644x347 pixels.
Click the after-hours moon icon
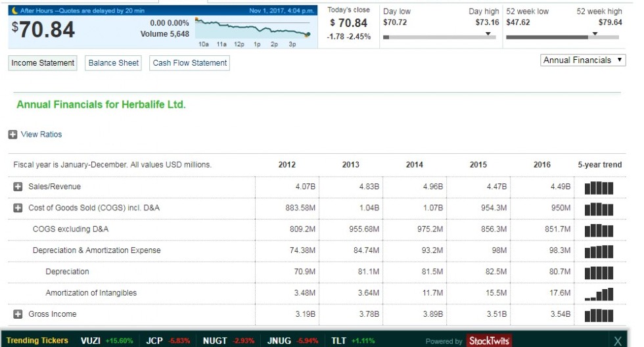[15, 11]
